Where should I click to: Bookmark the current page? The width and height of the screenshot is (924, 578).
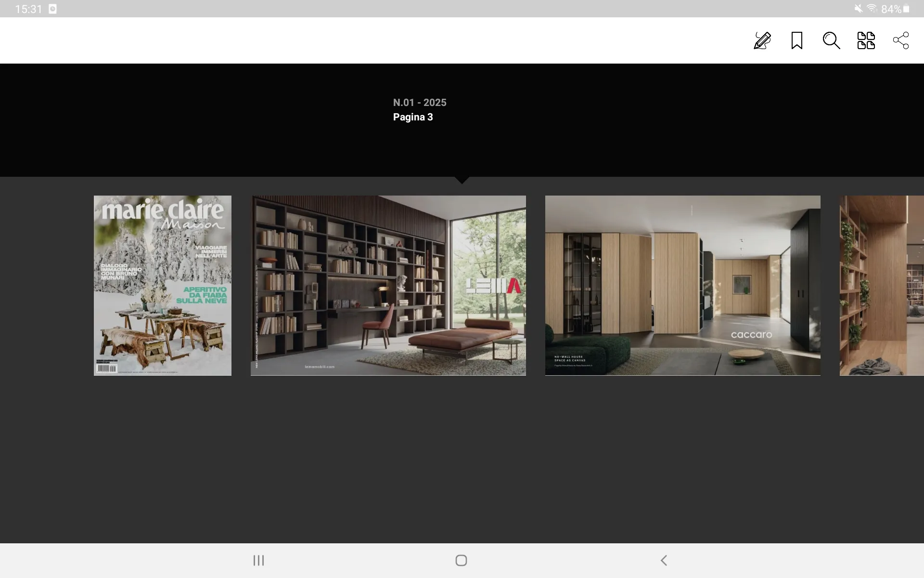click(797, 40)
